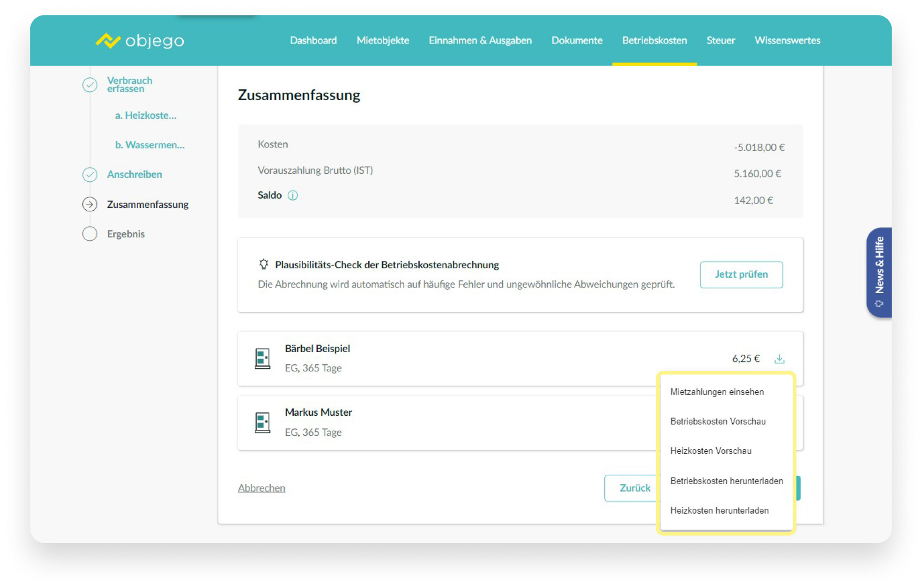Click the Saldo info icon
The image size is (922, 588).
click(293, 195)
